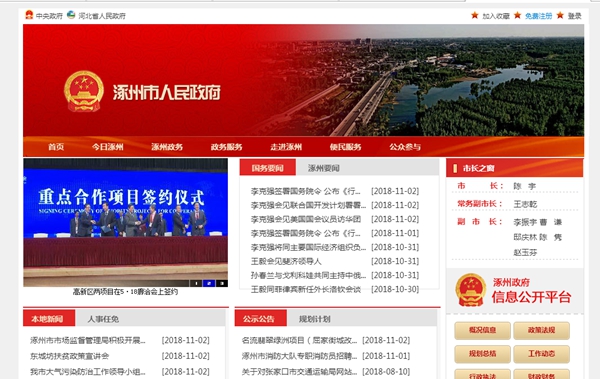Click the 河北省人民政府 logo icon
600x379 pixels.
coord(71,15)
